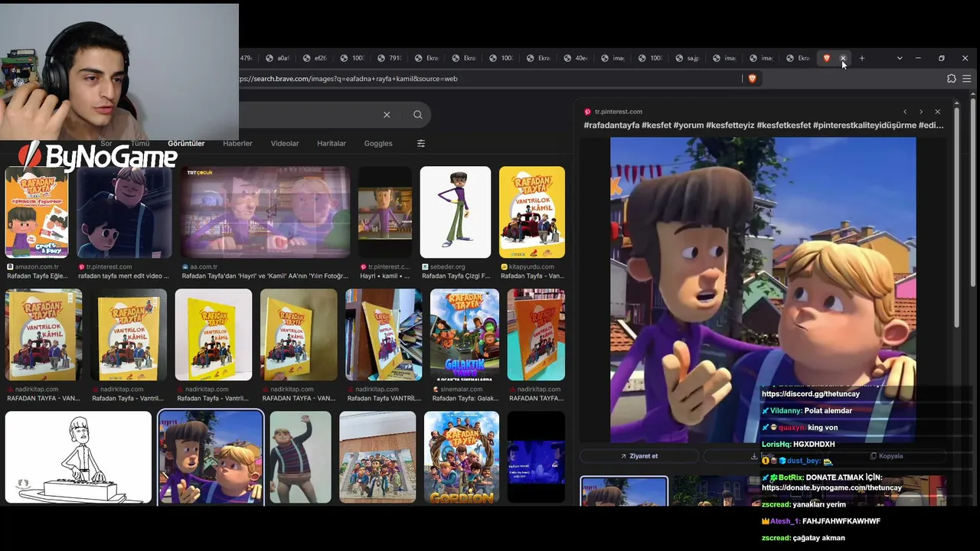Click the Kopyala button

pyautogui.click(x=886, y=456)
